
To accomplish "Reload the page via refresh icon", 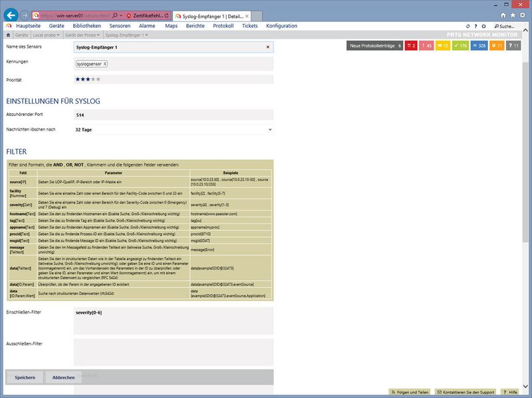I will (x=166, y=15).
